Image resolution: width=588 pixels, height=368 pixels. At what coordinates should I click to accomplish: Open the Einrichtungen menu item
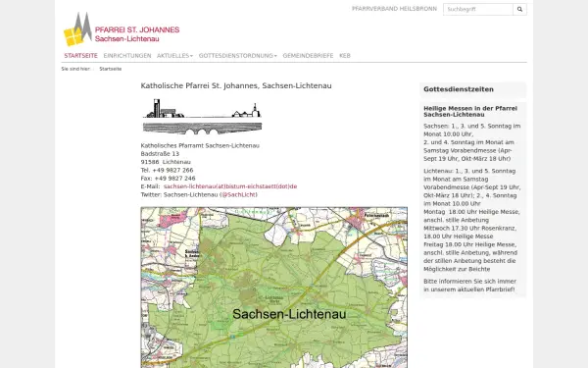[127, 56]
